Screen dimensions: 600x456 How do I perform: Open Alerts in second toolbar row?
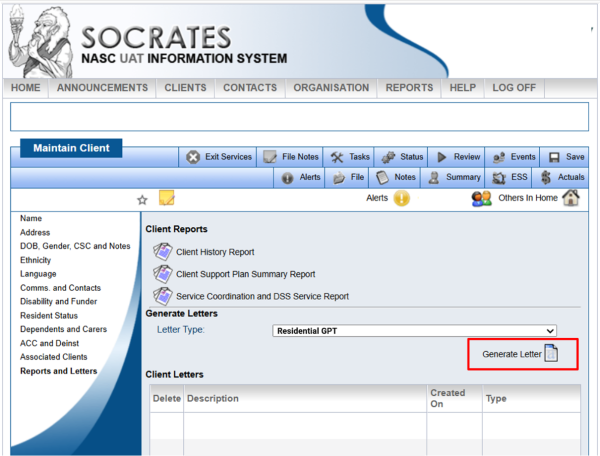coord(299,178)
